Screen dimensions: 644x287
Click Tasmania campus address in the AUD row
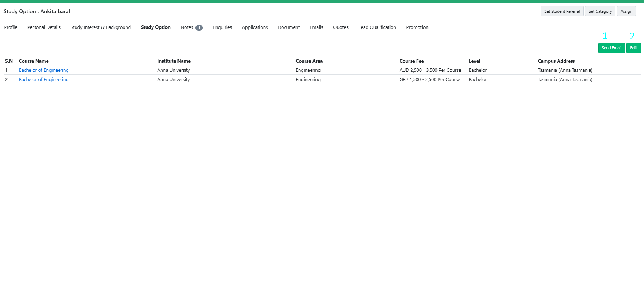tap(565, 70)
